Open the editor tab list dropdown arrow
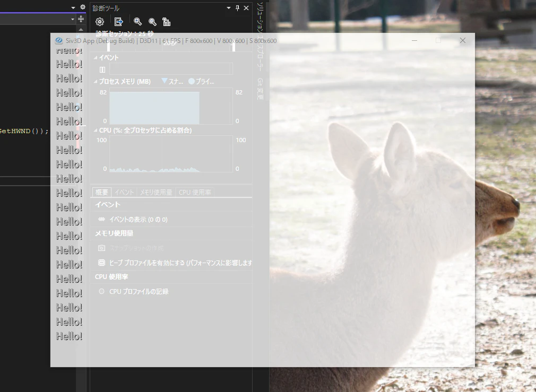Image resolution: width=536 pixels, height=392 pixels. (x=73, y=7)
